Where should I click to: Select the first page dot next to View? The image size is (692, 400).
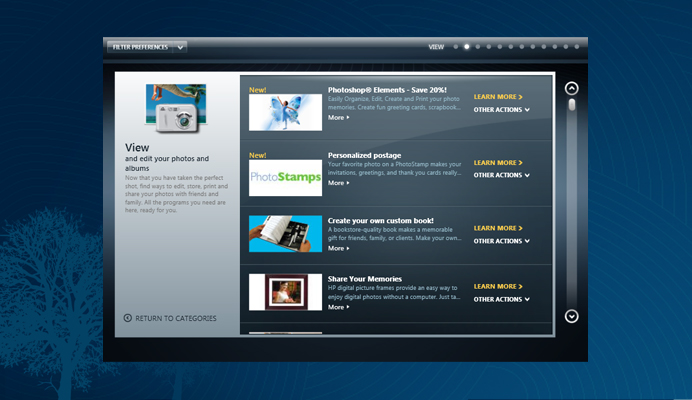click(455, 46)
